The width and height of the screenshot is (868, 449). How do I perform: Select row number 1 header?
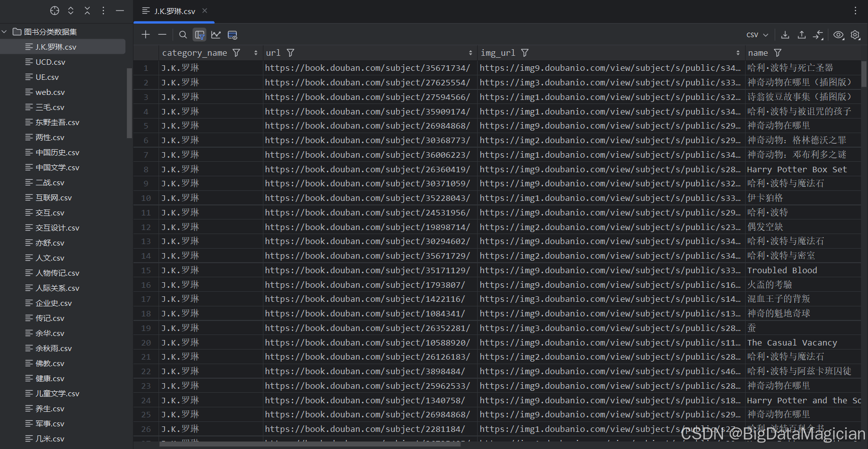(x=146, y=68)
